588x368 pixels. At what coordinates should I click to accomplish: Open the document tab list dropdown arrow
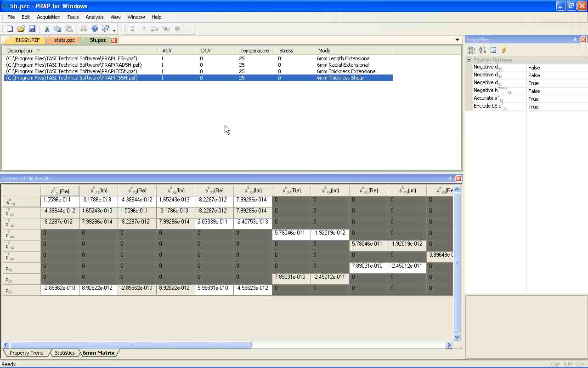457,40
